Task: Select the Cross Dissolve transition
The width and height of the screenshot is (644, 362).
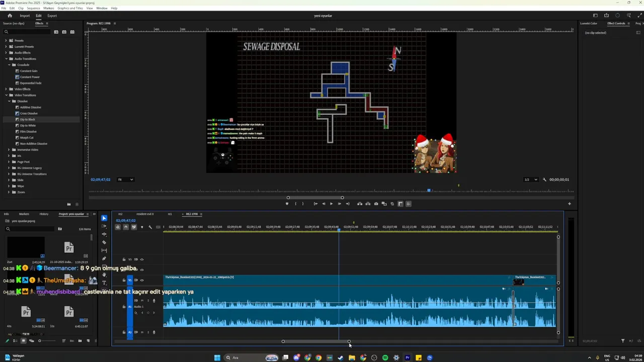Action: [x=29, y=113]
